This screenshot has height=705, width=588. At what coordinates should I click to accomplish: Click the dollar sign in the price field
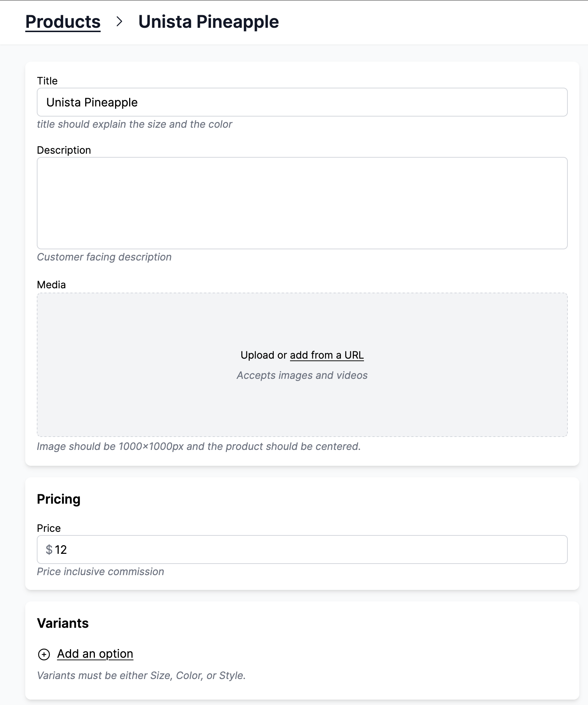[49, 550]
